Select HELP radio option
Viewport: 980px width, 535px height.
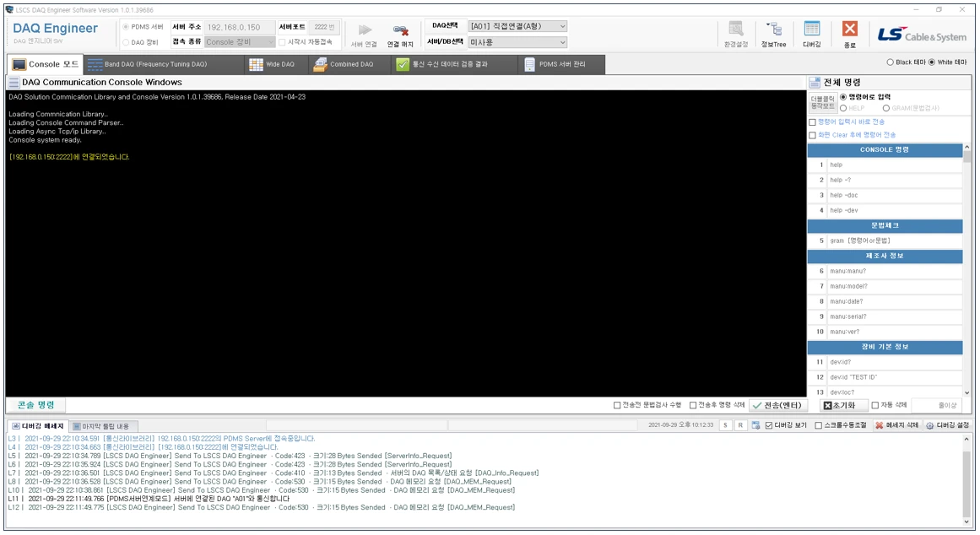coord(843,108)
